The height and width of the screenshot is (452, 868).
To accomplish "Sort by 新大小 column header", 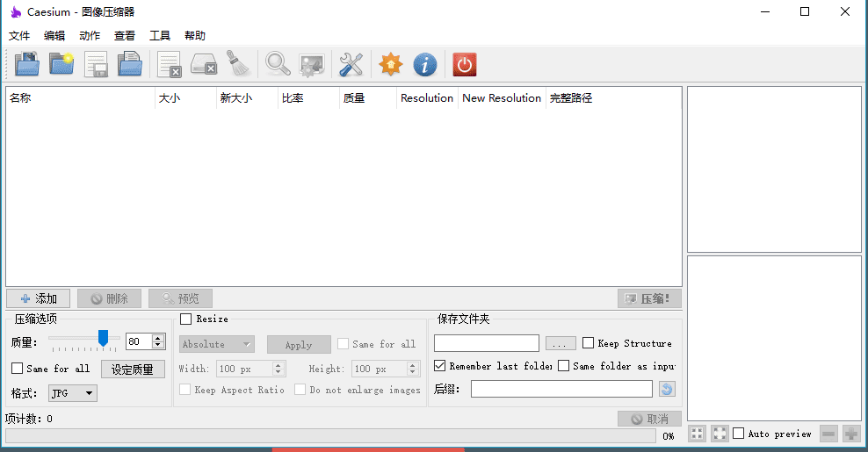I will click(x=247, y=98).
